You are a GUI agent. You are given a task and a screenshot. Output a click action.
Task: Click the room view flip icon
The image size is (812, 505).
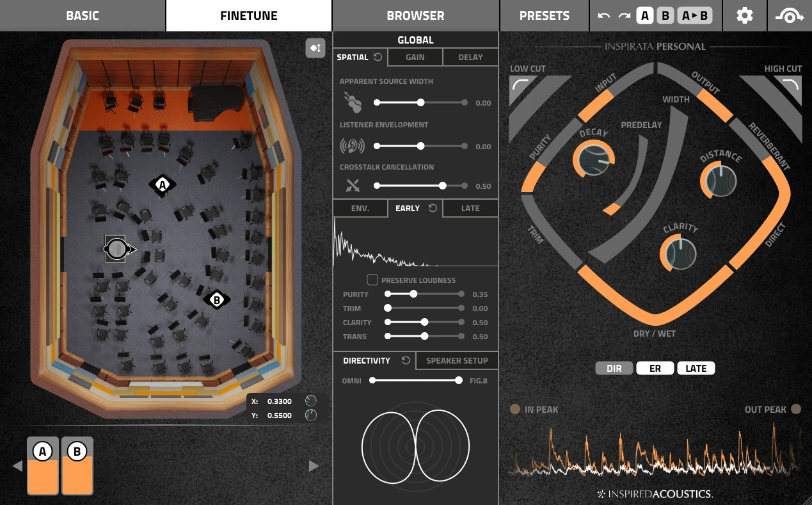click(x=315, y=48)
